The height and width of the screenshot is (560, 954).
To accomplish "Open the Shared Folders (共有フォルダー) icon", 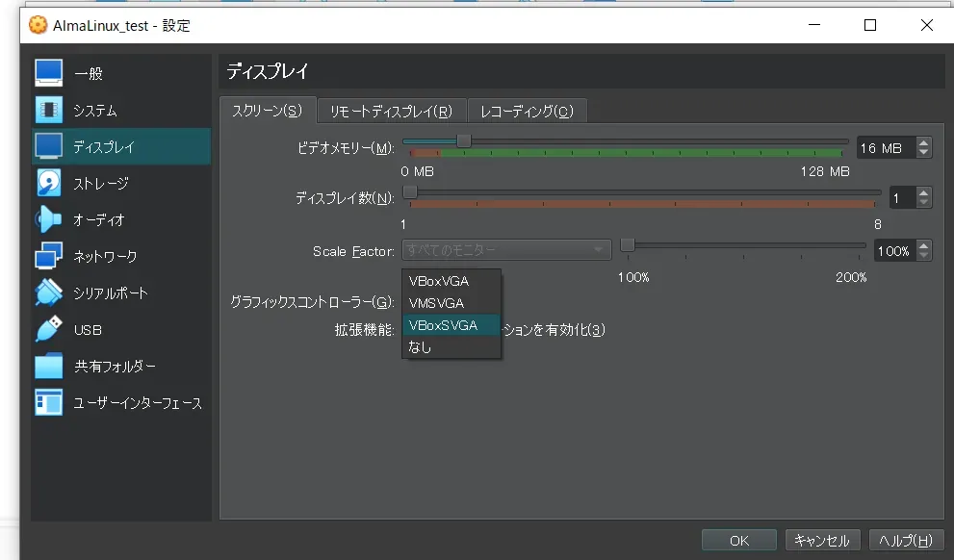I will pyautogui.click(x=49, y=366).
